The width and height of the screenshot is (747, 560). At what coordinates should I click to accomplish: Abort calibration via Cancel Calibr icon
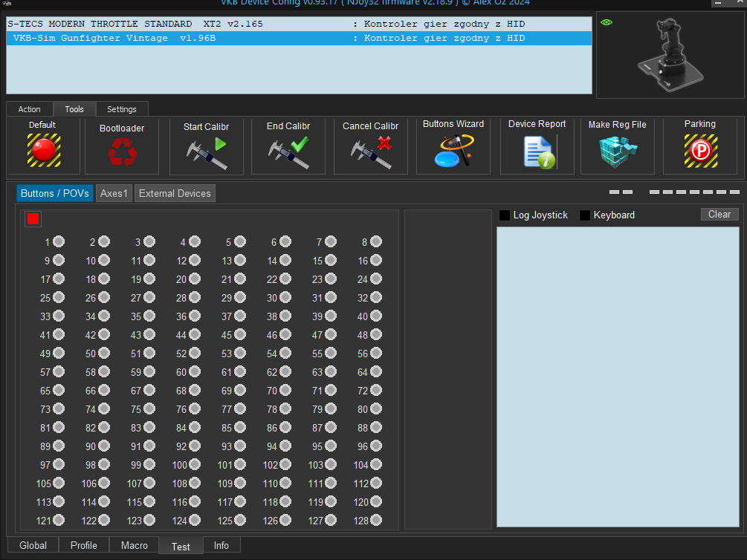[x=371, y=152]
